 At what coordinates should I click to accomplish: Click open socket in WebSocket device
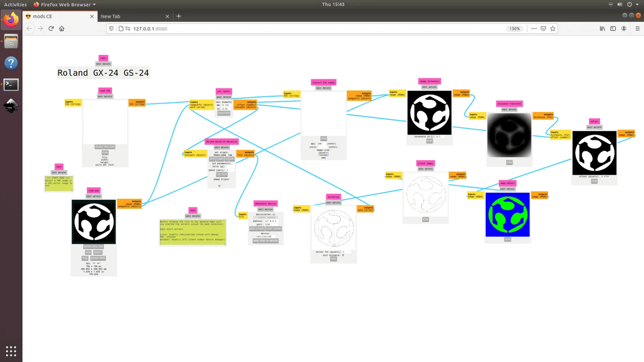tap(257, 228)
